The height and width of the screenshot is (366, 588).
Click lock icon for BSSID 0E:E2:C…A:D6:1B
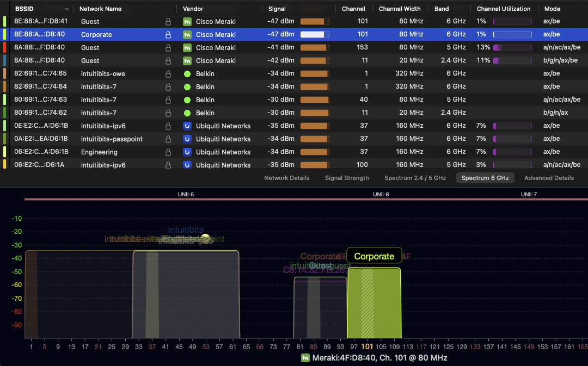[168, 126]
